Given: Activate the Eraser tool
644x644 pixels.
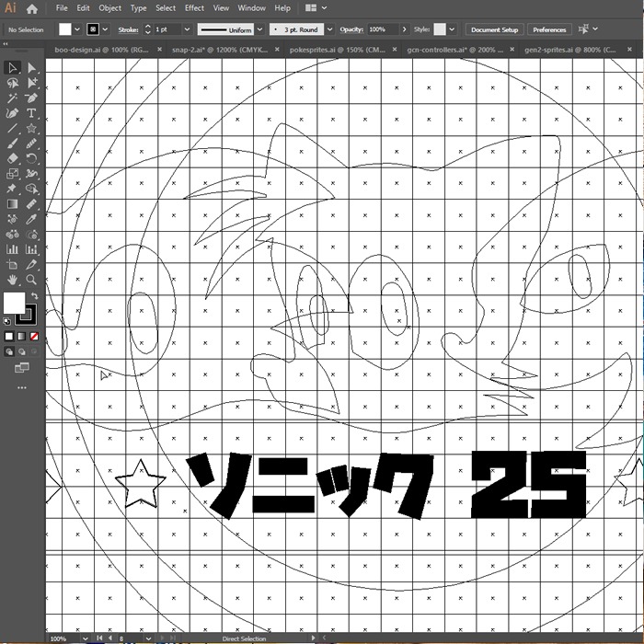Looking at the screenshot, I should (12, 158).
